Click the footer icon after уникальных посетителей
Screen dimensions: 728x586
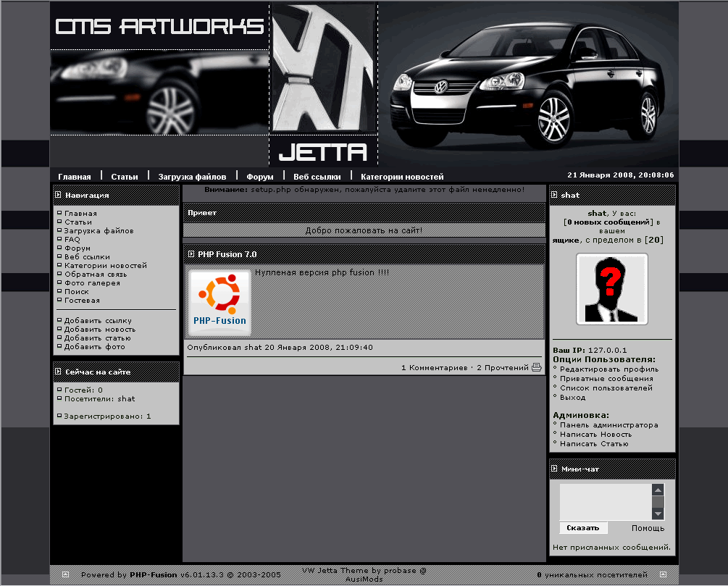(663, 574)
